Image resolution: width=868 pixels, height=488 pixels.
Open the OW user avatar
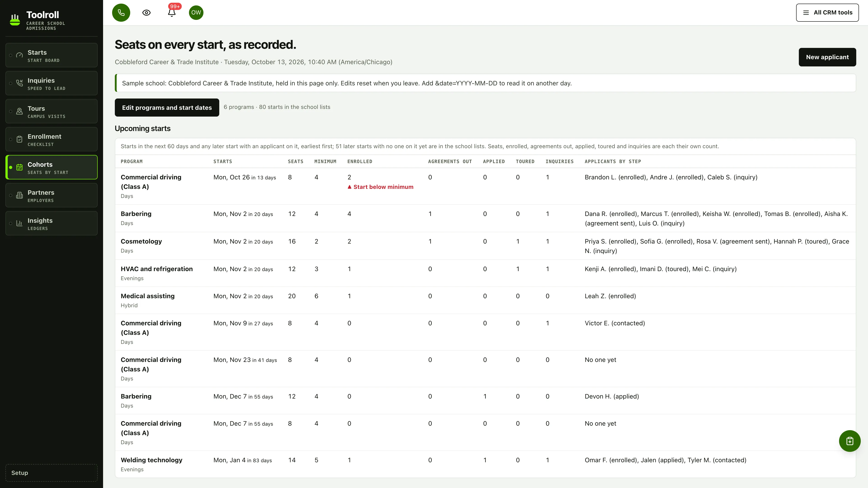[x=196, y=13]
